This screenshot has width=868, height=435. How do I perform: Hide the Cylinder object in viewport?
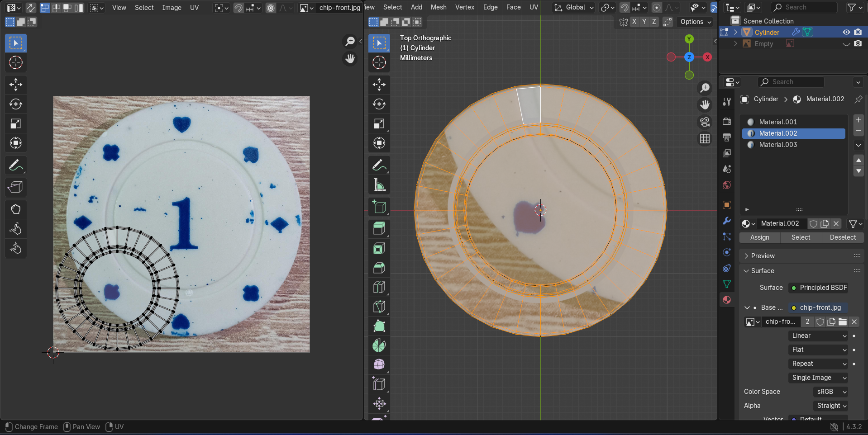846,32
